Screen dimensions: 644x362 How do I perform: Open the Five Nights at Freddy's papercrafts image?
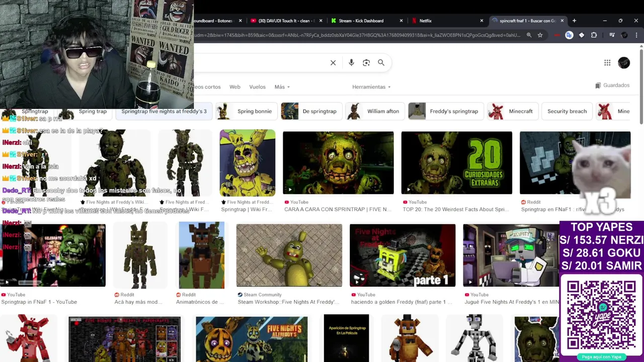click(x=124, y=339)
